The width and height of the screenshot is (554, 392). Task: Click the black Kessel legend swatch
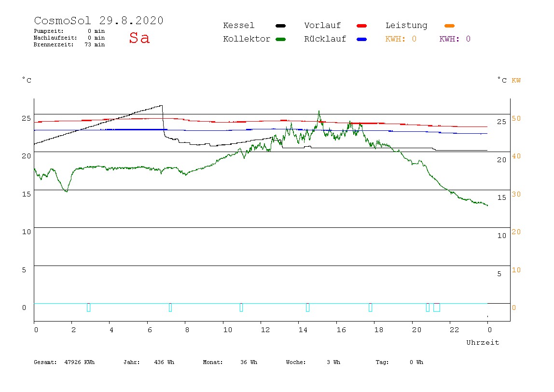(x=280, y=26)
